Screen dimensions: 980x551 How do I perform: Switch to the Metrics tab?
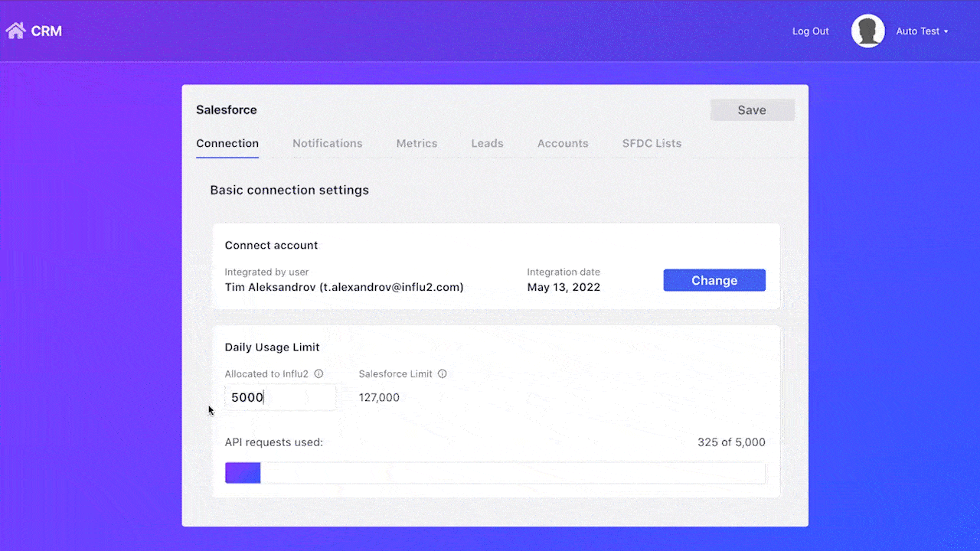coord(416,143)
